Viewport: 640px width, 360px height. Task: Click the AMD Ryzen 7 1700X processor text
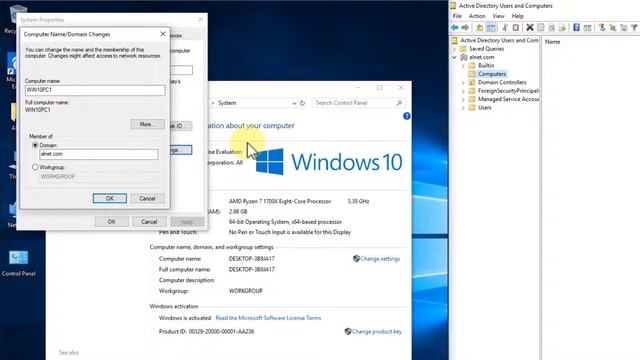pyautogui.click(x=280, y=201)
